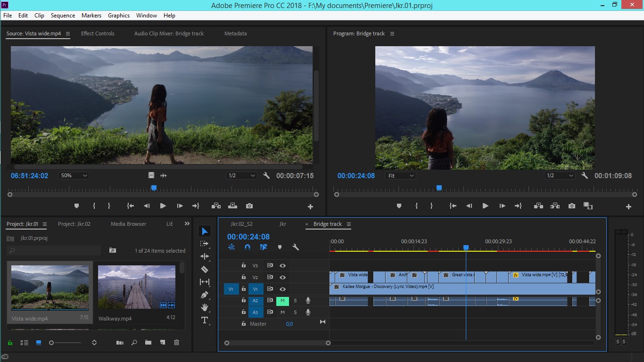Open the Graphics menu
The height and width of the screenshot is (362, 644).
[x=119, y=16]
